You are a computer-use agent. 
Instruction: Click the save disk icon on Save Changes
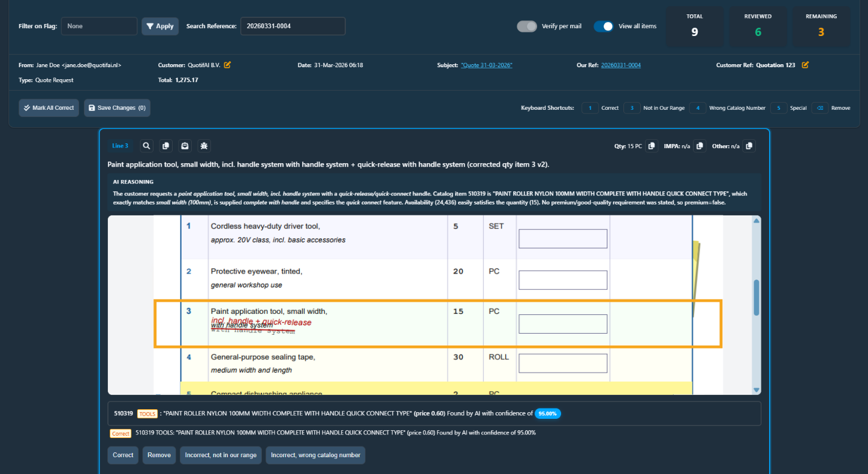[x=91, y=107]
